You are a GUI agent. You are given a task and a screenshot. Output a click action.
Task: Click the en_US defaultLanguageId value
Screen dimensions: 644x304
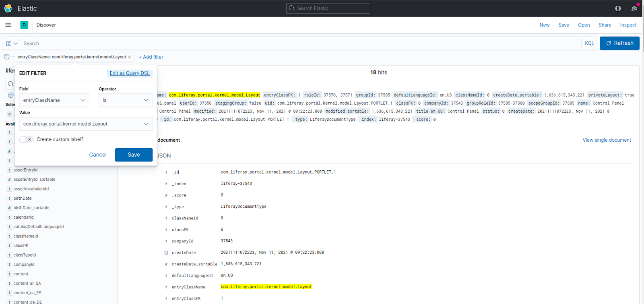click(x=227, y=275)
